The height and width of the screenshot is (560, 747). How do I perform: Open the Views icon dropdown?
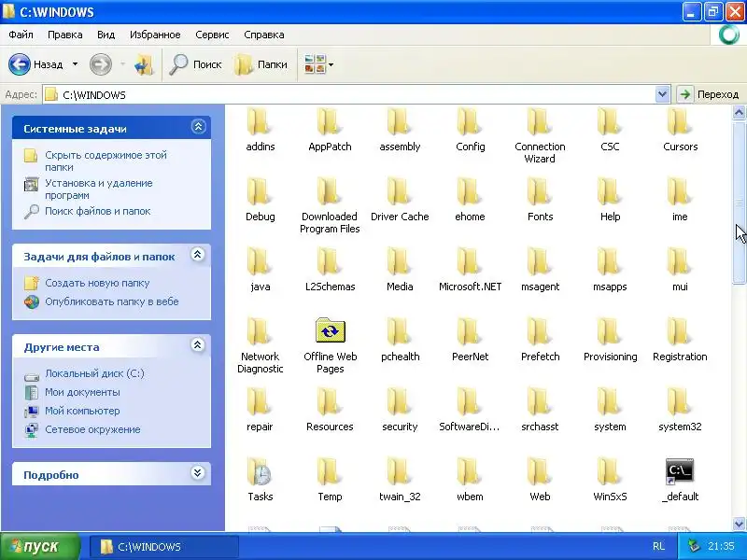pos(318,64)
